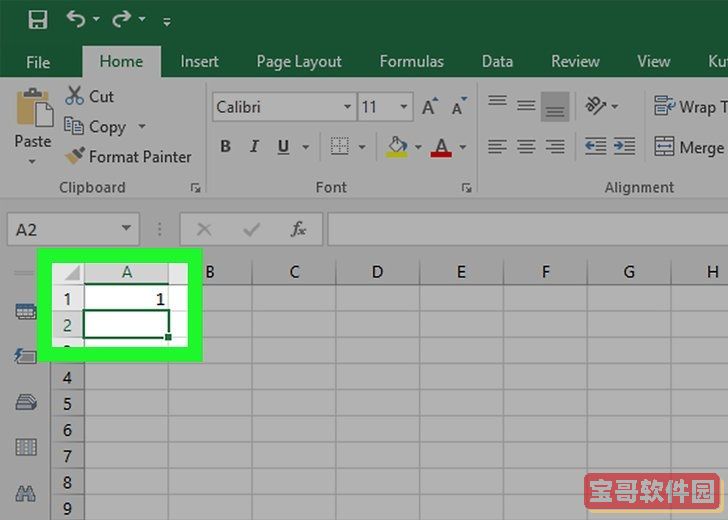Click the Cut button
The width and height of the screenshot is (728, 520).
click(x=89, y=96)
